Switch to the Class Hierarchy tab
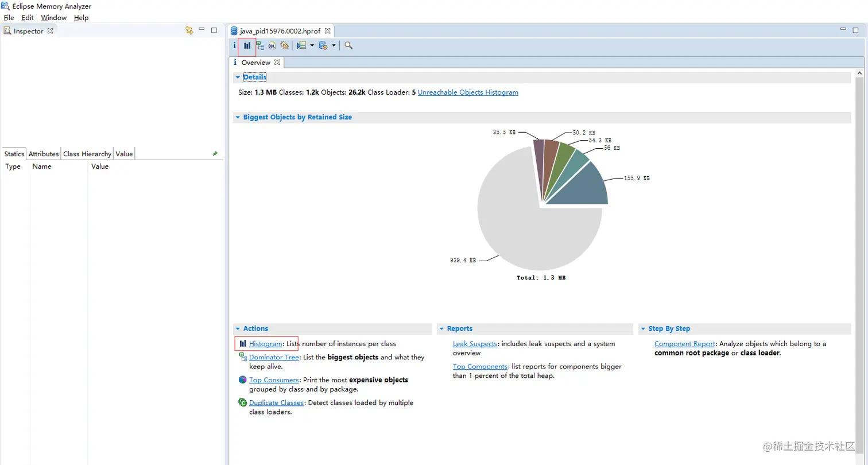The height and width of the screenshot is (465, 868). 87,154
